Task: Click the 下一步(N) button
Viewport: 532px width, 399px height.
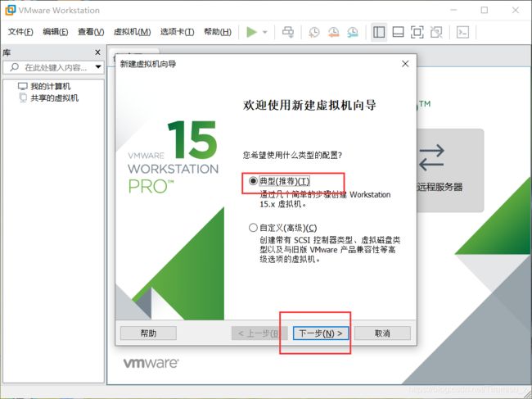Action: 321,333
